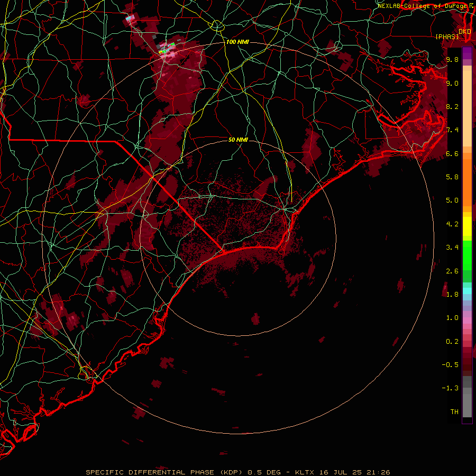Image resolution: width=476 pixels, height=476 pixels.
Task: Click the Specific Differential Phase KLTX caption
Action: (x=238, y=472)
